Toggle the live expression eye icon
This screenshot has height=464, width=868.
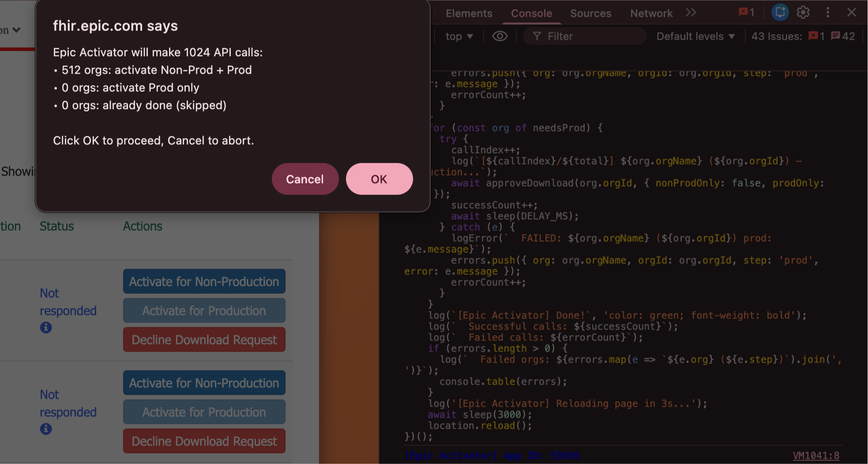tap(500, 36)
